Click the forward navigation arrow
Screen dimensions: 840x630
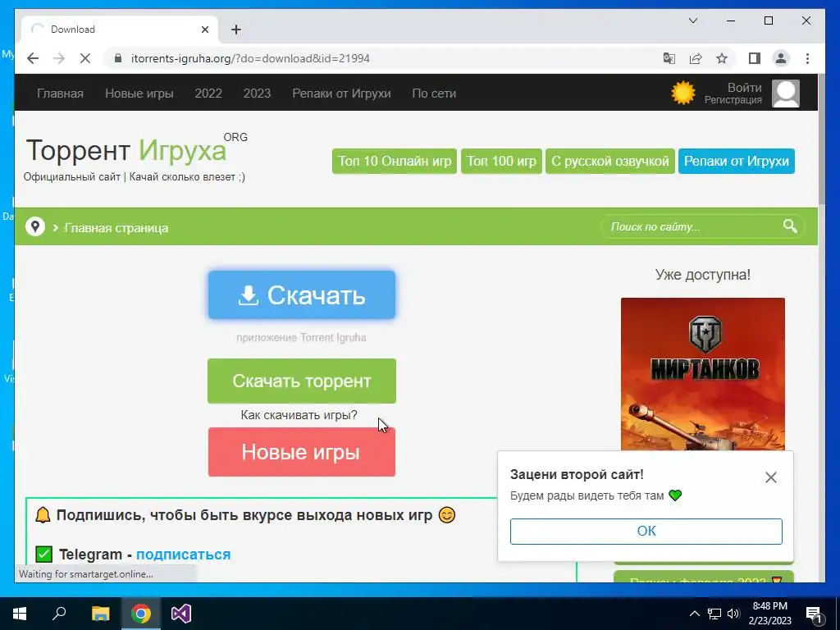[x=59, y=58]
